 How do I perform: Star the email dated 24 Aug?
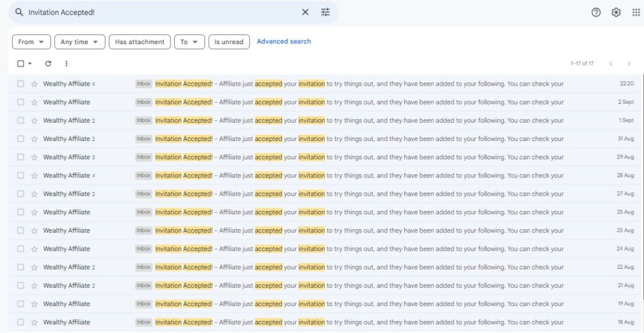(x=35, y=249)
